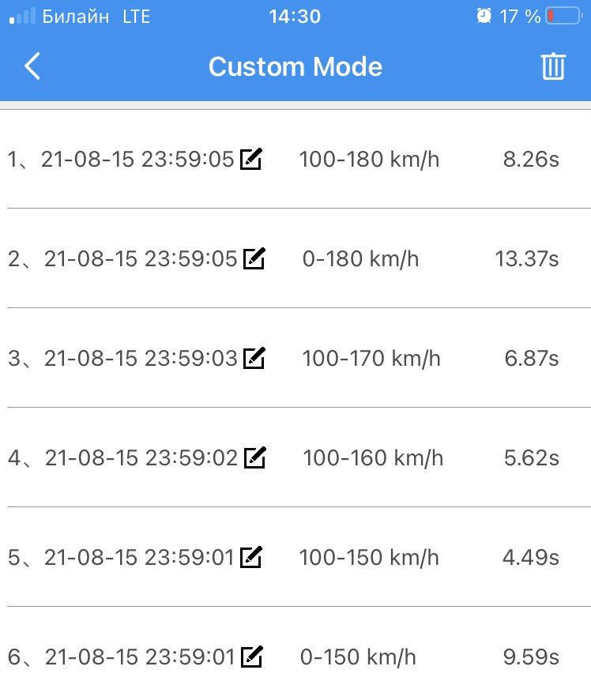The image size is (591, 700).
Task: Tap the battery indicator icon
Action: (562, 16)
